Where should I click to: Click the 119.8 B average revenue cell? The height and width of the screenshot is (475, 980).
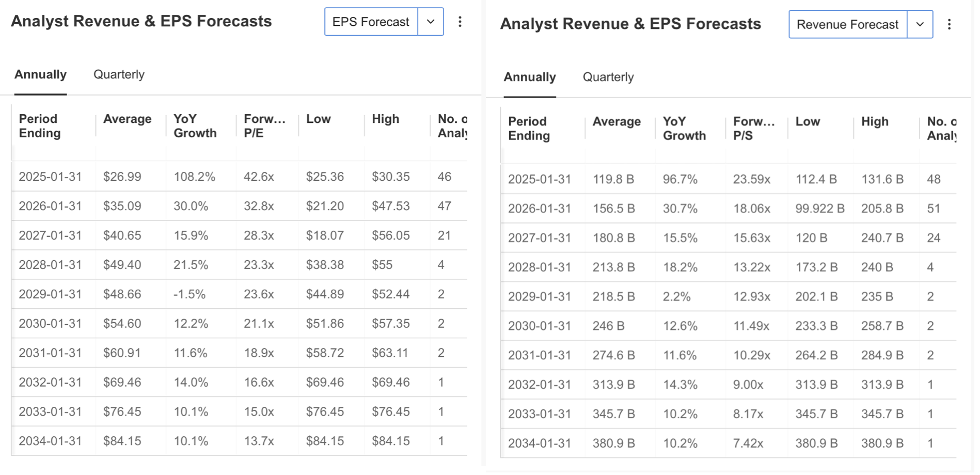[613, 179]
